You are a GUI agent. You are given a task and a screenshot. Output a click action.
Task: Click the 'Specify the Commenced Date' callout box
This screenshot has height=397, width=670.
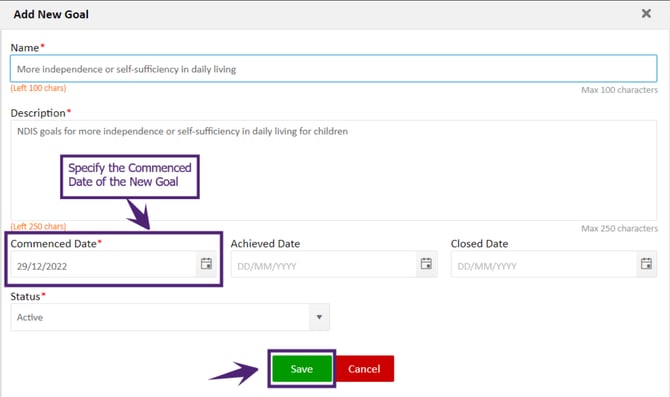130,176
